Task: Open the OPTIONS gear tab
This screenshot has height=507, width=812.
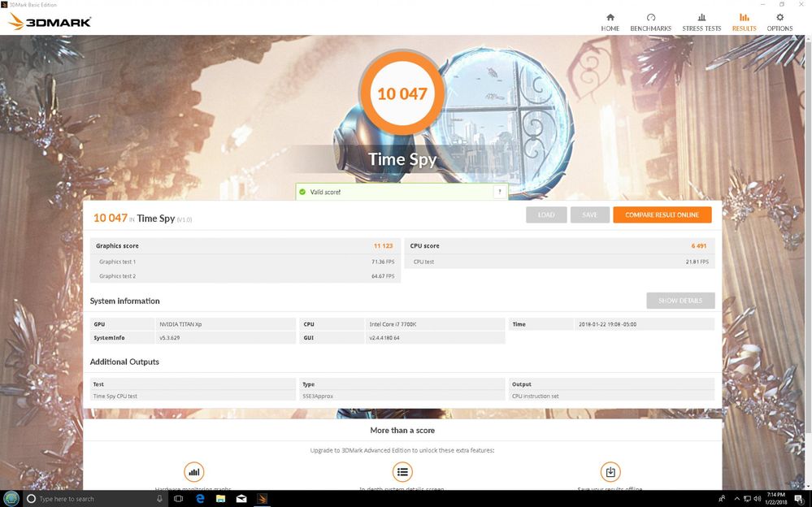Action: [779, 22]
